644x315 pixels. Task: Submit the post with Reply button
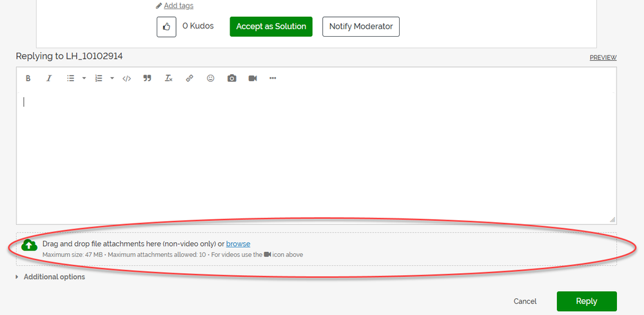click(587, 301)
